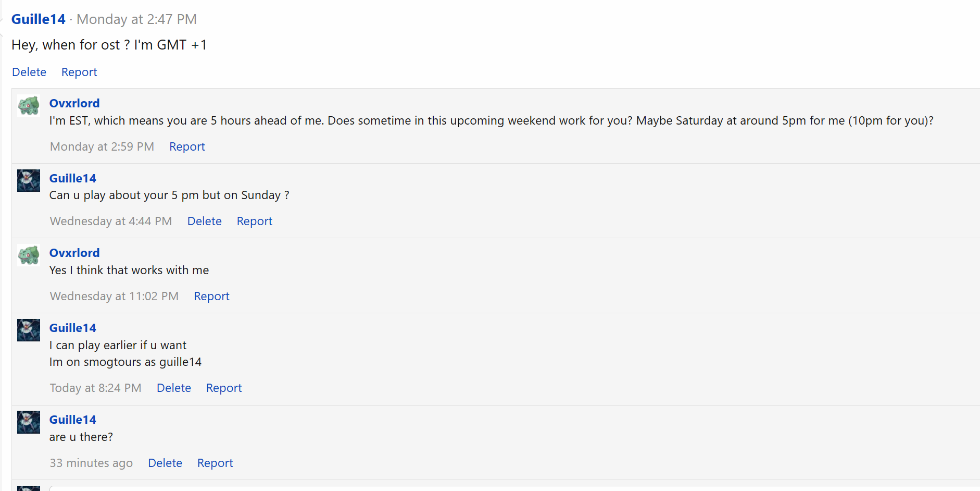This screenshot has width=980, height=491.
Task: Click Guille14 username above 'are u there?'
Action: pyautogui.click(x=73, y=420)
